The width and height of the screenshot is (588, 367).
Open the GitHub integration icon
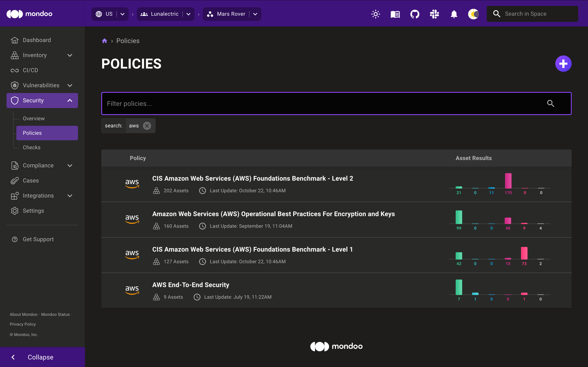(414, 13)
